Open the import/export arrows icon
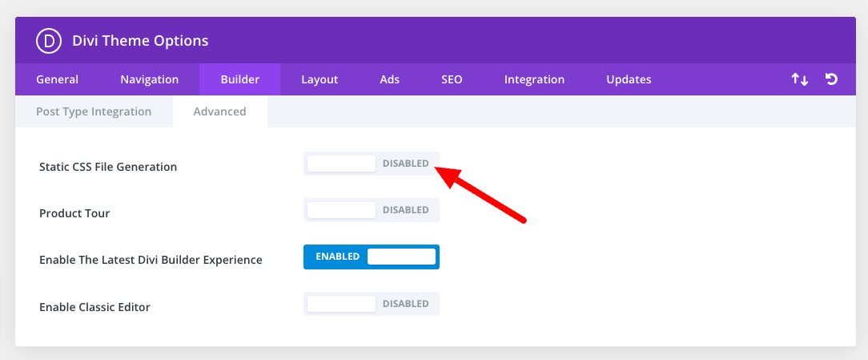This screenshot has height=360, width=868. pos(799,79)
